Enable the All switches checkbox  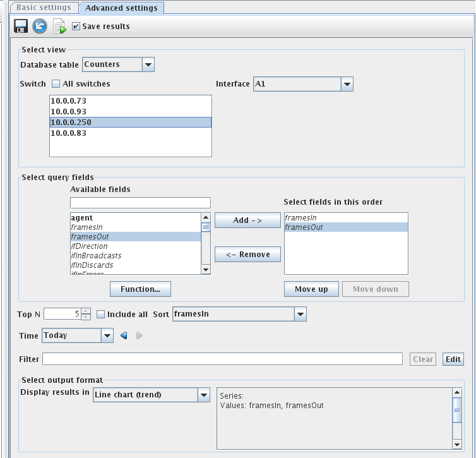tap(56, 84)
